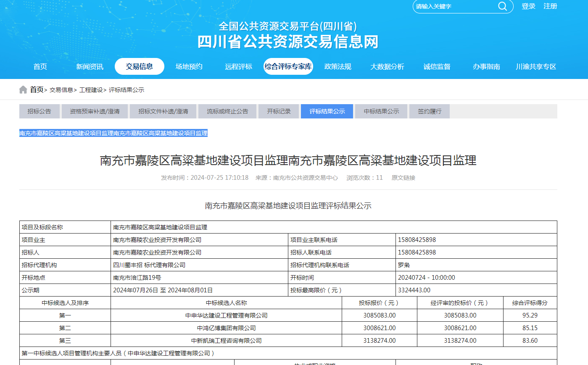Switch to 开标记录 tab
Screen dimensions: 588x365
pyautogui.click(x=279, y=111)
